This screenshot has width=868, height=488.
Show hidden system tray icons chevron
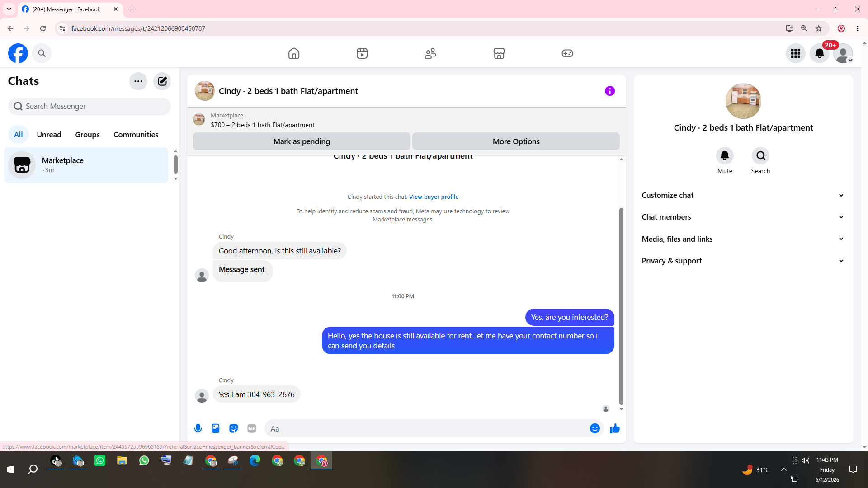783,469
